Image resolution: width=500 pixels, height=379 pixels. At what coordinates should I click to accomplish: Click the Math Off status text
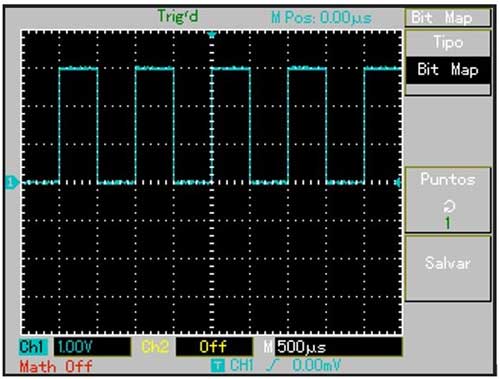click(56, 367)
